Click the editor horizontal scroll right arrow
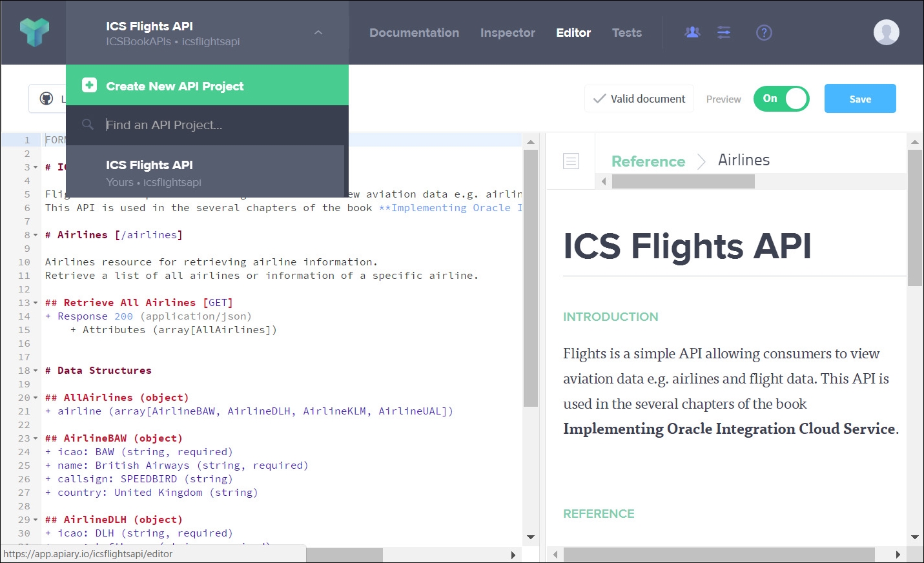The image size is (924, 563). [513, 555]
